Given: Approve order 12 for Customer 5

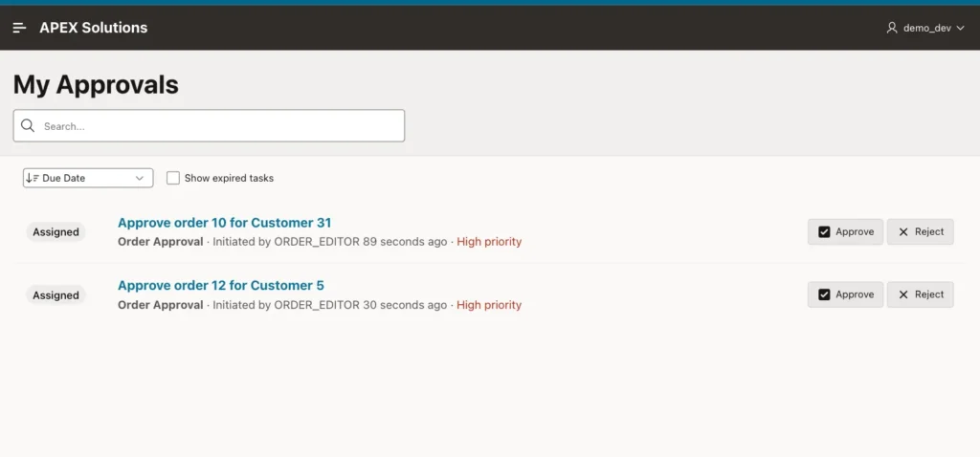Looking at the screenshot, I should tap(845, 294).
